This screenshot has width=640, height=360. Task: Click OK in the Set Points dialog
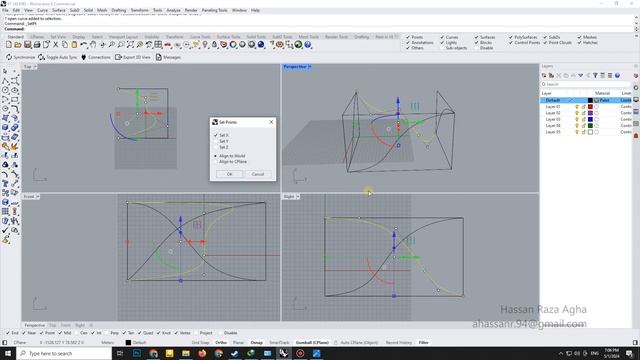(229, 174)
